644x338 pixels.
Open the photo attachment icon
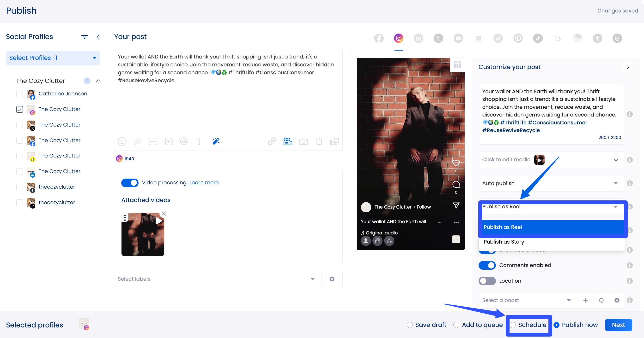[x=304, y=141]
